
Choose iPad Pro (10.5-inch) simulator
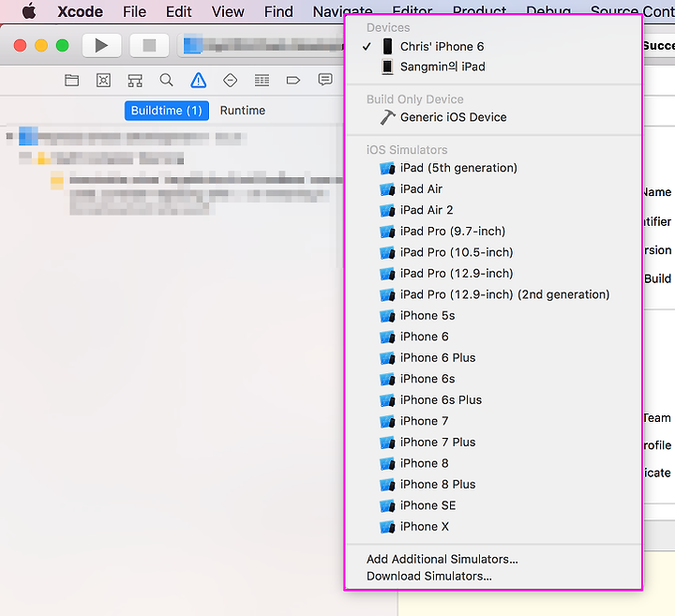[x=493, y=252]
